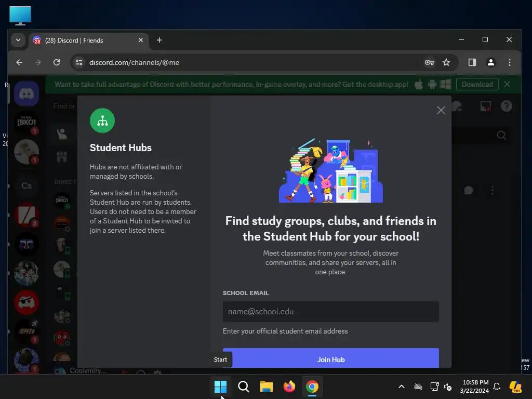Viewport: 532px width, 399px height.
Task: Open taskbar Search
Action: coord(244,387)
